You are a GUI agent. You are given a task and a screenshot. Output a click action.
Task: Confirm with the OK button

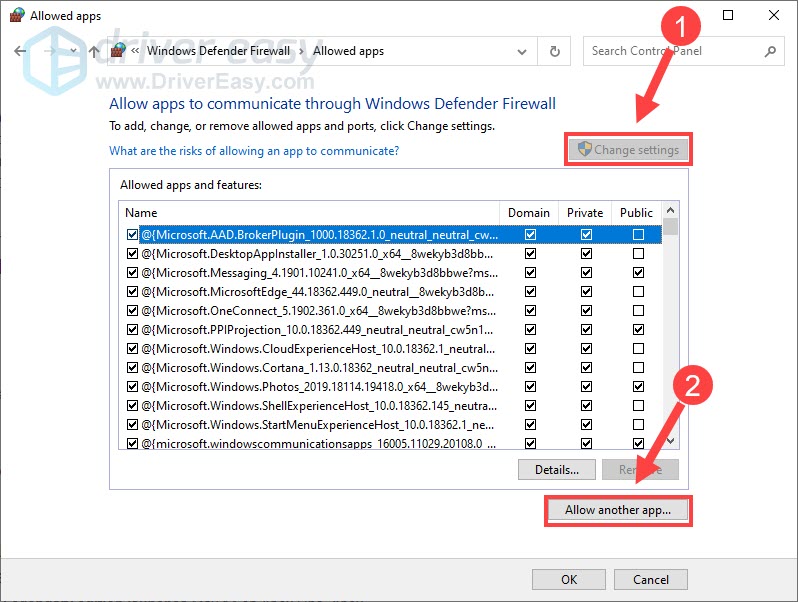tap(569, 580)
